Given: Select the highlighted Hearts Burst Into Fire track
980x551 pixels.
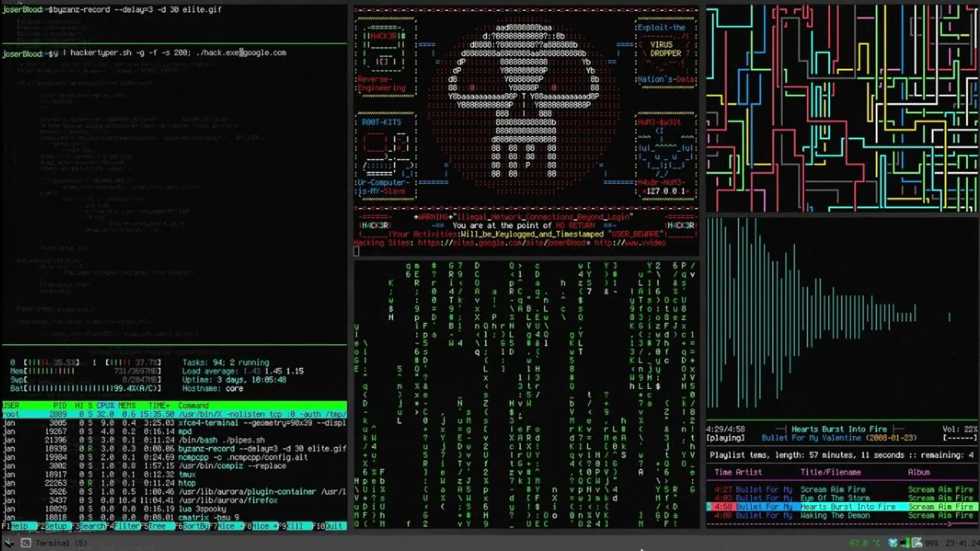Looking at the screenshot, I should [x=841, y=507].
